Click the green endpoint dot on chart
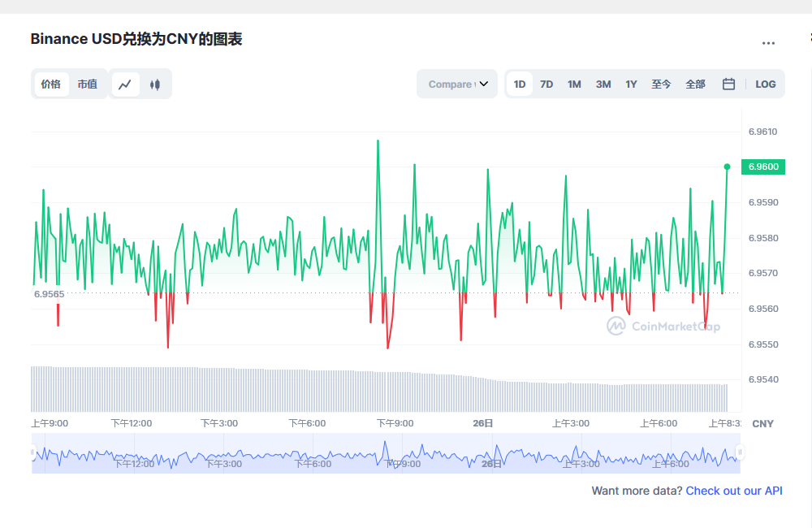Viewport: 812px width, 528px height. [727, 167]
